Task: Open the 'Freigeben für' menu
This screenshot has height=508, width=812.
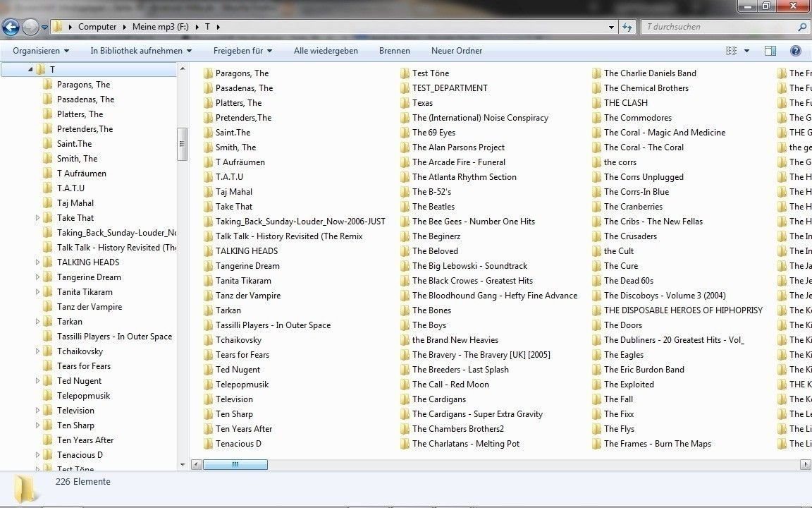Action: coord(242,51)
